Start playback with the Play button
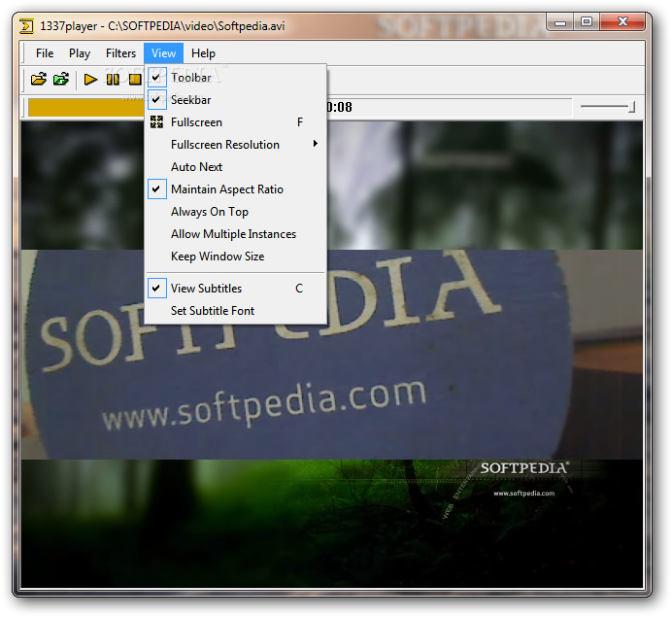Screen dimensions: 672x617 90,80
